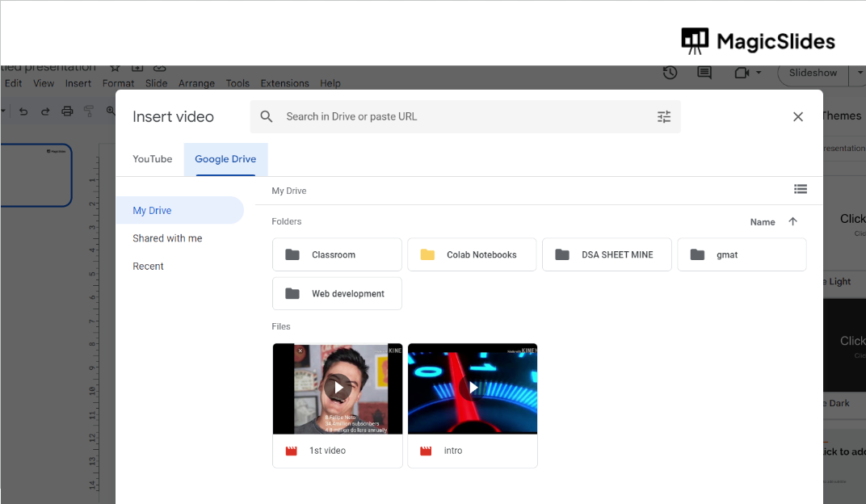Open Shared with me section
866x504 pixels.
(x=167, y=238)
